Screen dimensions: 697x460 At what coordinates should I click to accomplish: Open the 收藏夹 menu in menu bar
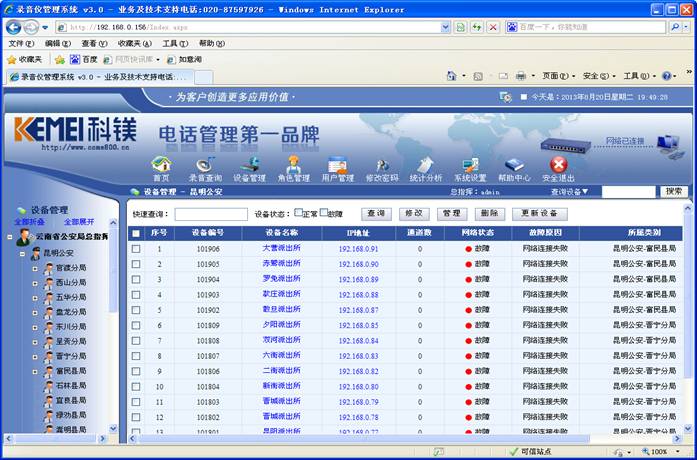click(x=135, y=44)
